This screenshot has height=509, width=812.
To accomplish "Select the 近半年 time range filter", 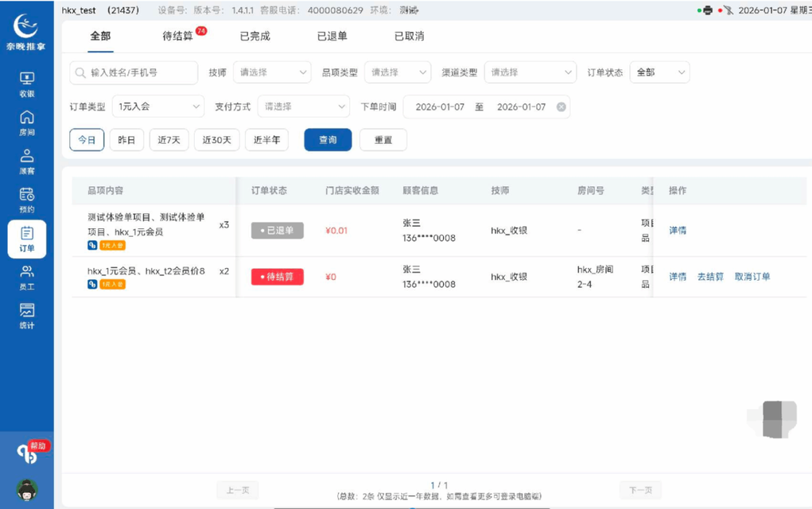I will 266,139.
